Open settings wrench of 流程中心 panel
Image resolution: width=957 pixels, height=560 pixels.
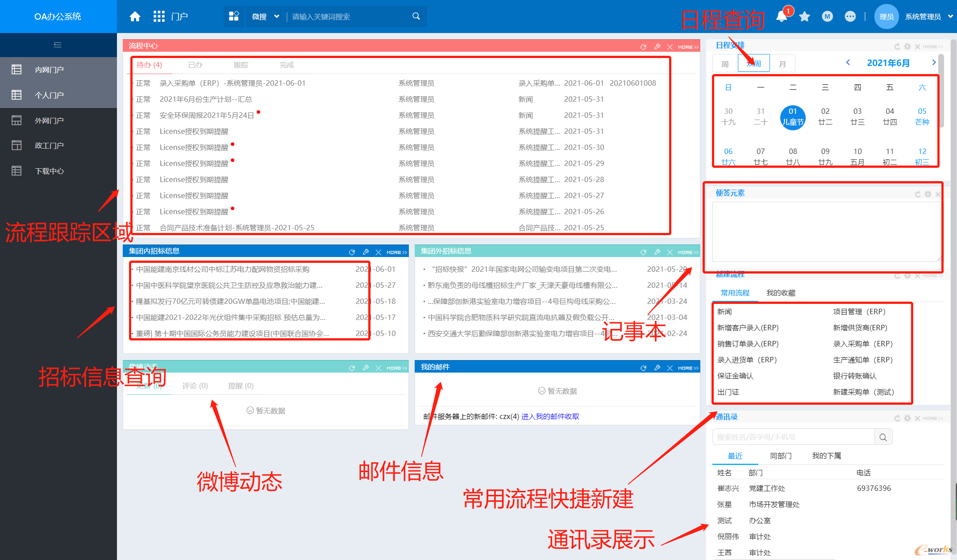click(657, 47)
